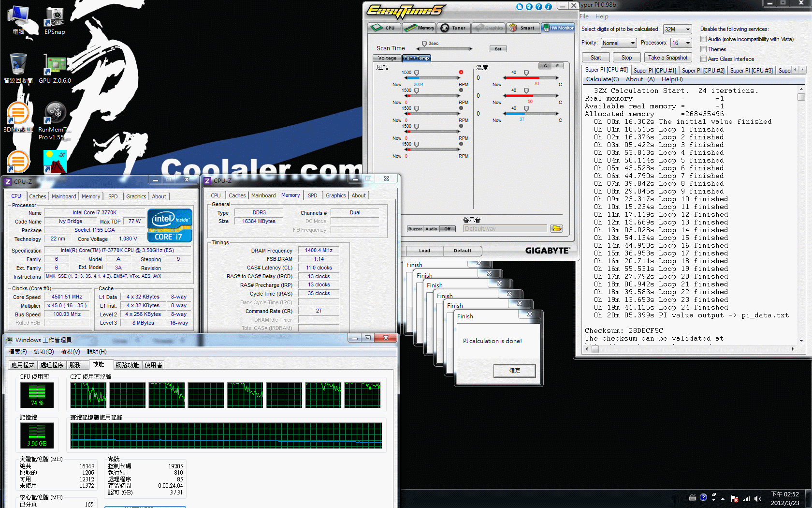Switch temperature unit to Fahrenheit
812x508 pixels.
pos(557,66)
